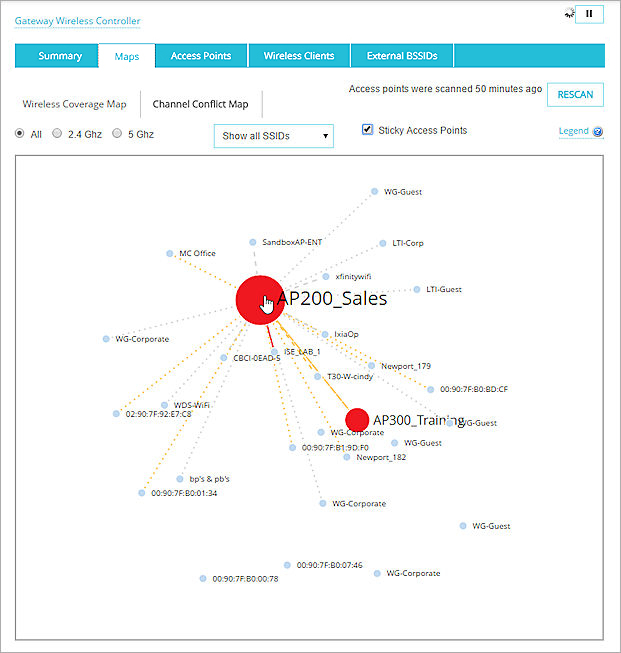Select the red AP300_Training node

click(x=357, y=419)
